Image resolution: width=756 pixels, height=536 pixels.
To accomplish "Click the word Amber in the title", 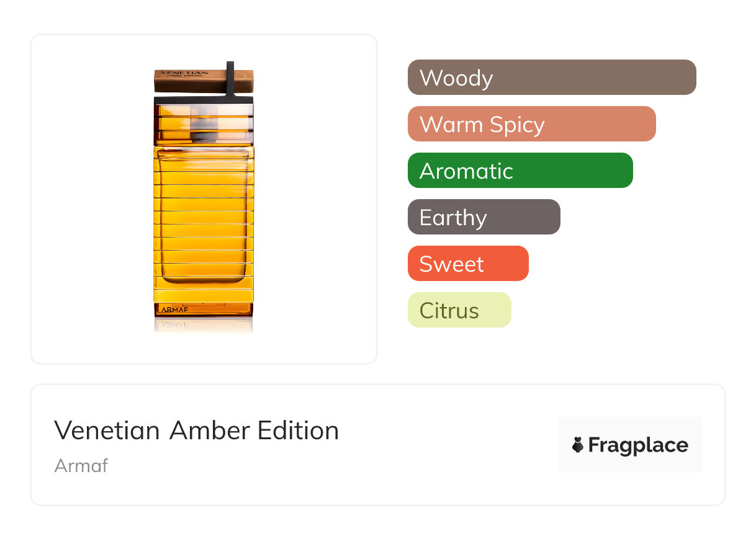I will [210, 431].
